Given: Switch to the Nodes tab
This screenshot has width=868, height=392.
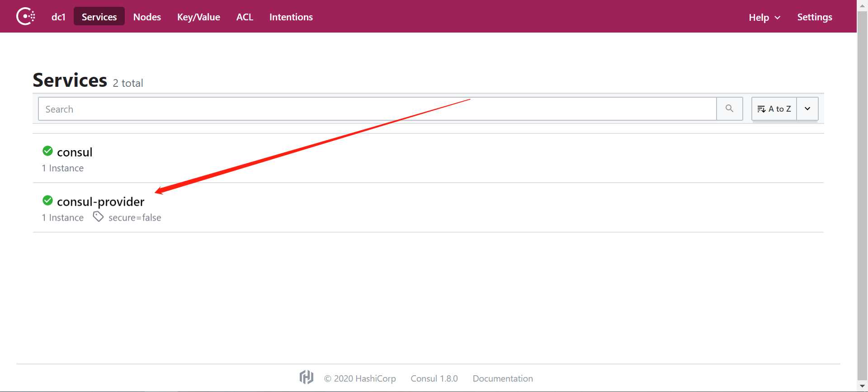Looking at the screenshot, I should pyautogui.click(x=147, y=17).
